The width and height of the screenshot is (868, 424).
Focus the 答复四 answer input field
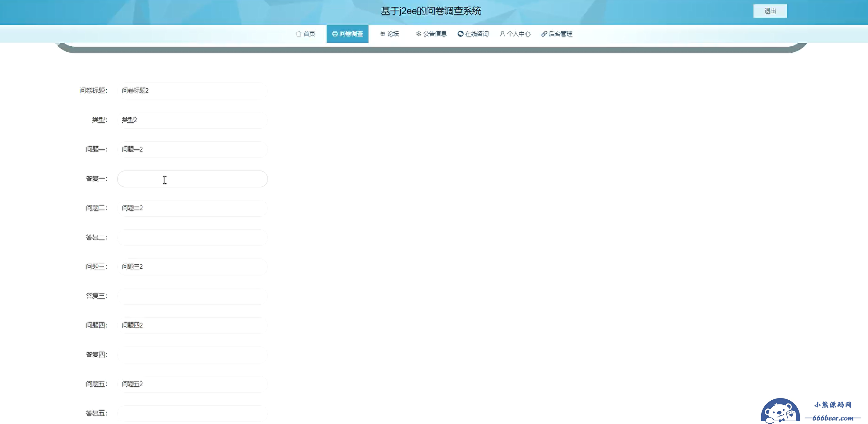point(192,355)
